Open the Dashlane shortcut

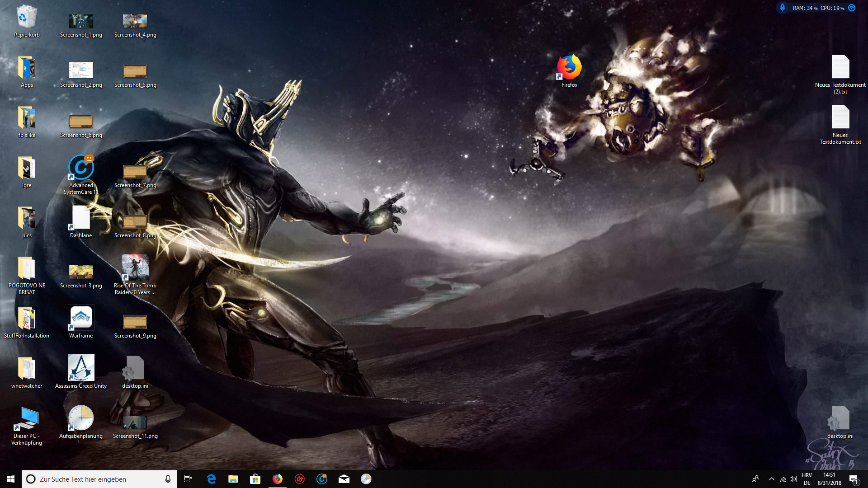81,222
